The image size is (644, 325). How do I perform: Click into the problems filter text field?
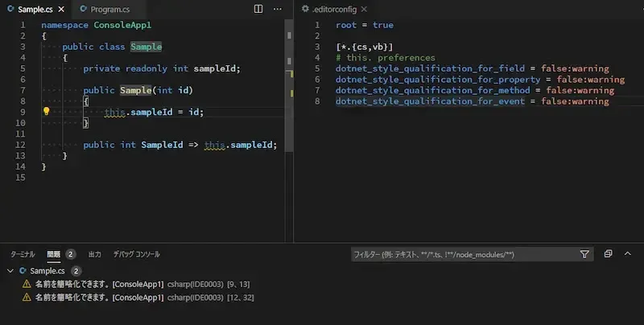(463, 254)
